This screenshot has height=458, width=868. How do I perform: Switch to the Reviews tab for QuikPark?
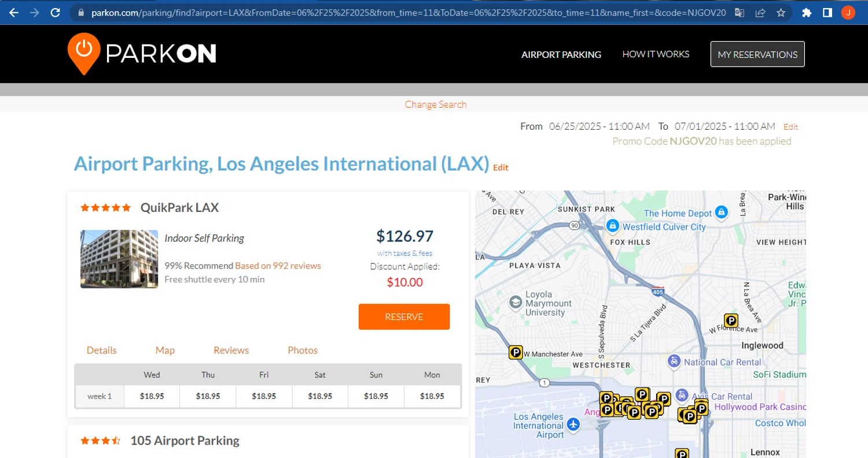click(x=231, y=350)
